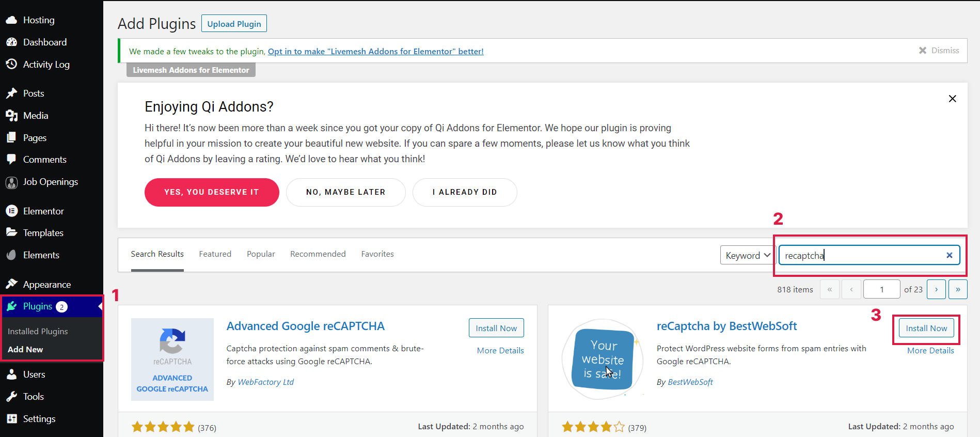Switch to the Favorites tab
The height and width of the screenshot is (437, 980).
[x=377, y=254]
